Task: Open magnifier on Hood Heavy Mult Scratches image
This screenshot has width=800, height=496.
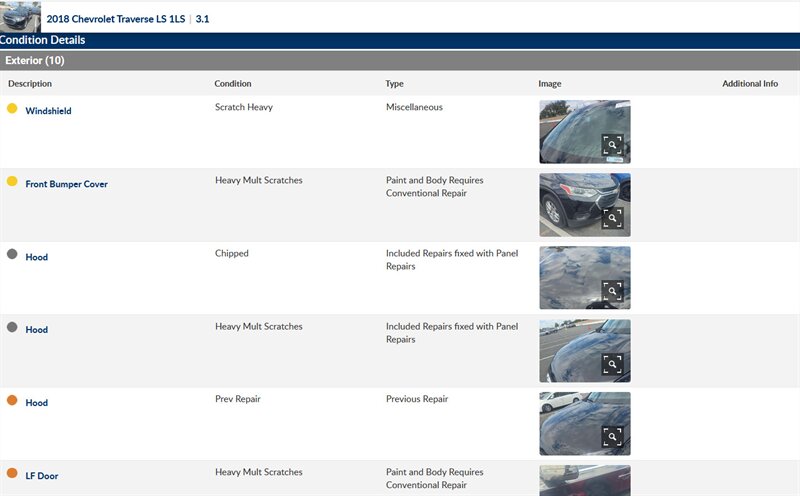Action: pyautogui.click(x=612, y=365)
